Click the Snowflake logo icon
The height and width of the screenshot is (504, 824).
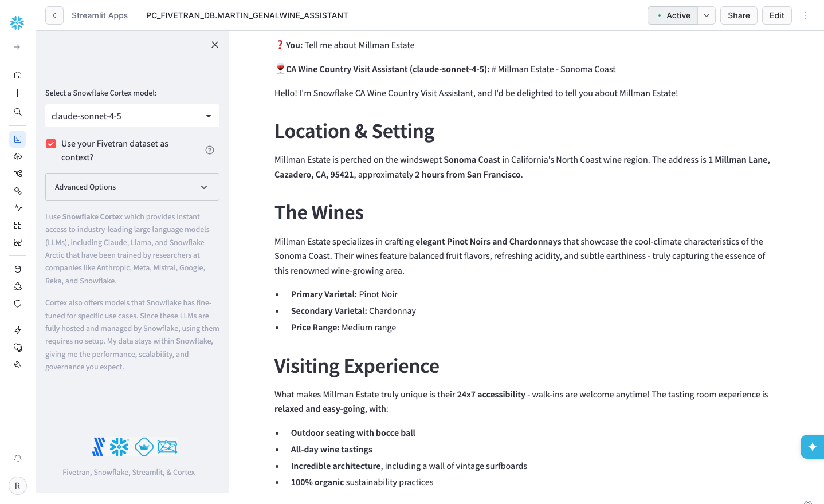(17, 23)
